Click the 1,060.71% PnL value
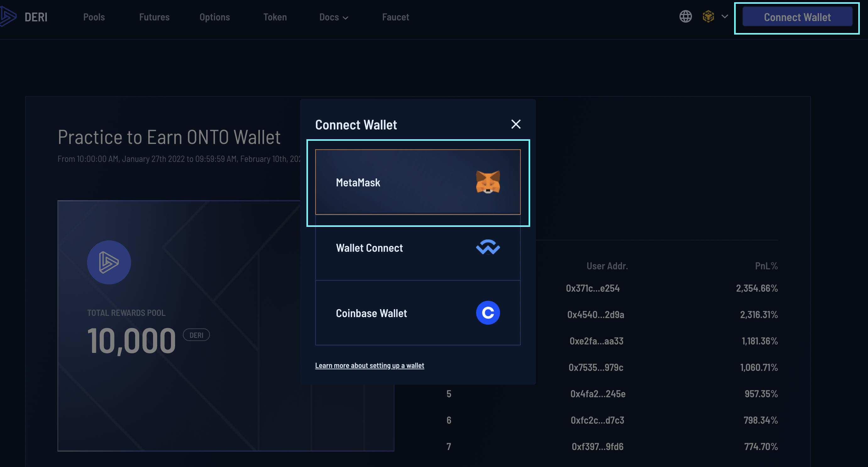868x467 pixels. coord(759,367)
